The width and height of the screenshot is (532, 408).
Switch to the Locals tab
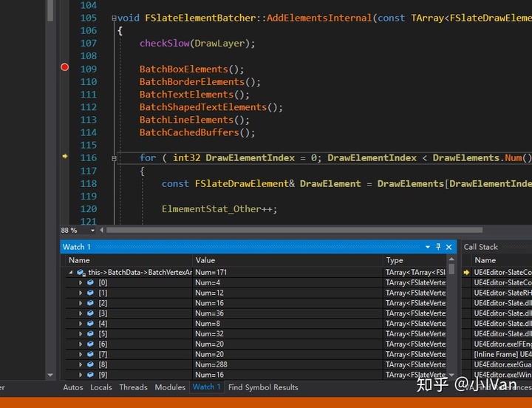(x=101, y=387)
